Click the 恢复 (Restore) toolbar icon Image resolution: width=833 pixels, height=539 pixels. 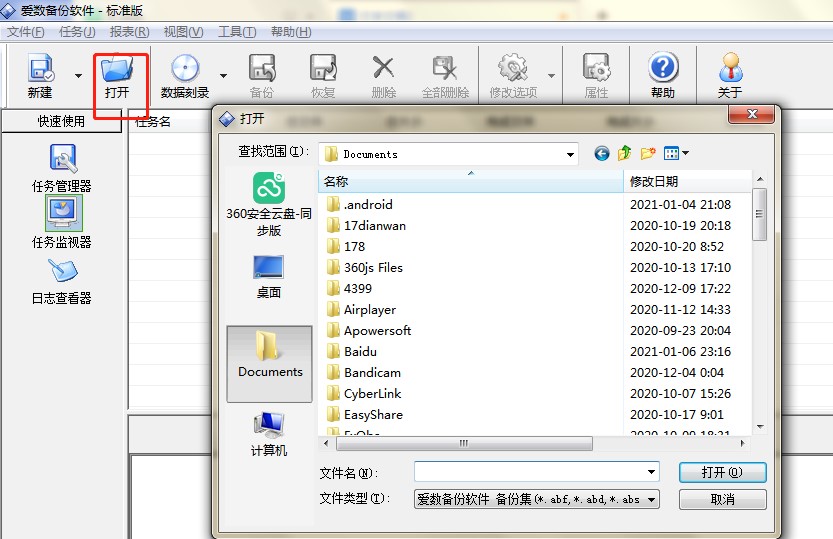point(323,68)
